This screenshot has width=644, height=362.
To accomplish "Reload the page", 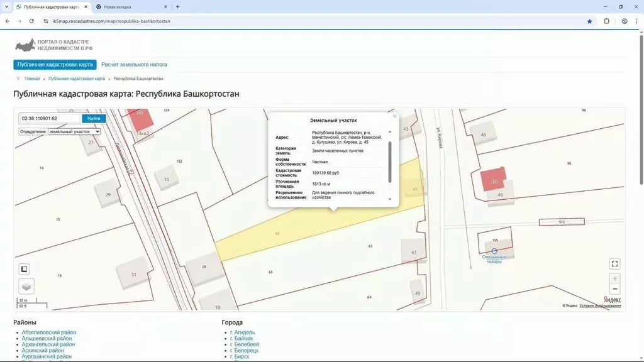I will click(x=31, y=21).
